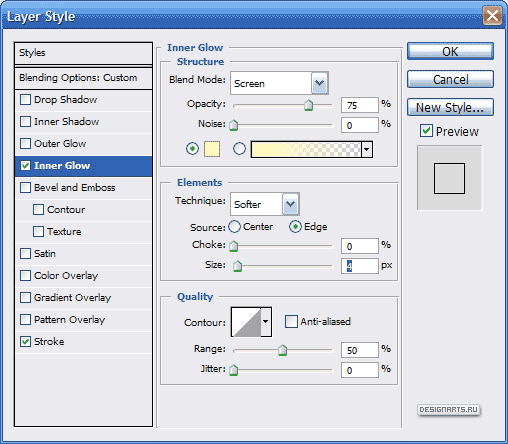Toggle the Preview checkbox
Screen dimensions: 508x444
426,131
